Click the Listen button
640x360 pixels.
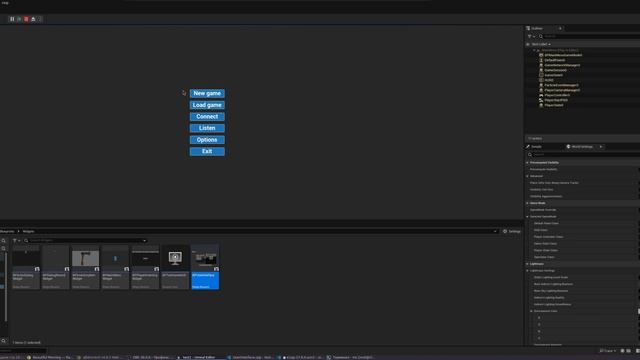point(207,128)
